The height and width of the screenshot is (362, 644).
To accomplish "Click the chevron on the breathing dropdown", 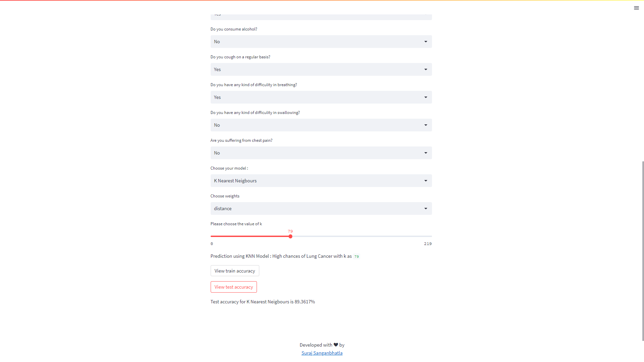I will tap(425, 97).
